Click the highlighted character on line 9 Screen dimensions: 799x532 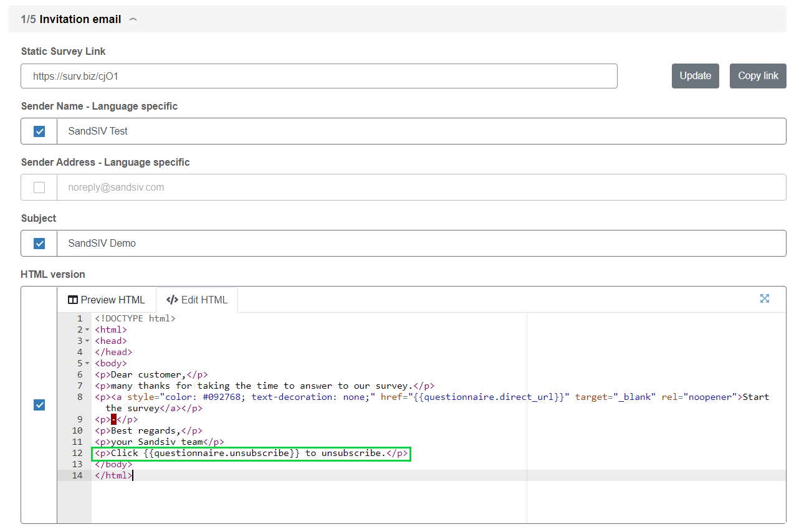[x=113, y=419]
